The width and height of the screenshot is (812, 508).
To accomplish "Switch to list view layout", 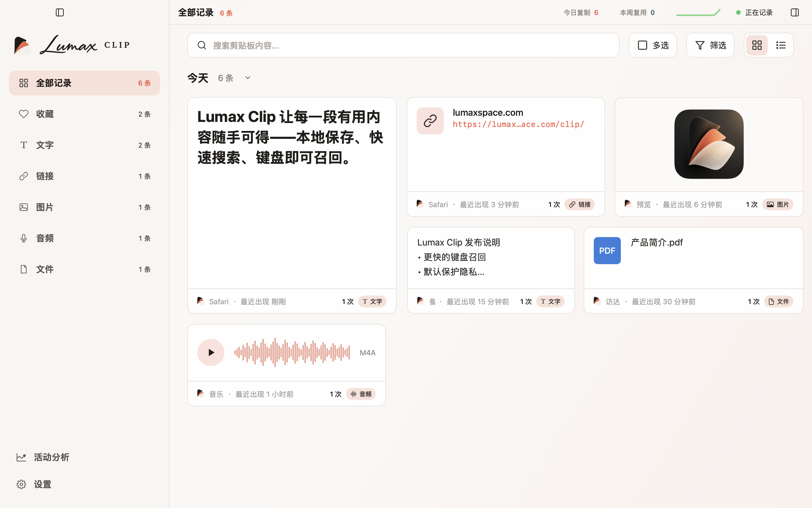I will point(781,45).
